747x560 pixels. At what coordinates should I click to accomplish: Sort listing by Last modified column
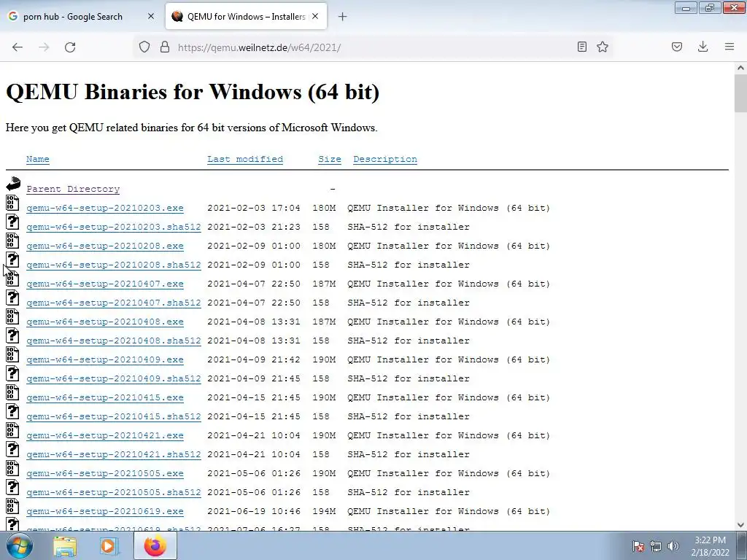click(x=245, y=159)
